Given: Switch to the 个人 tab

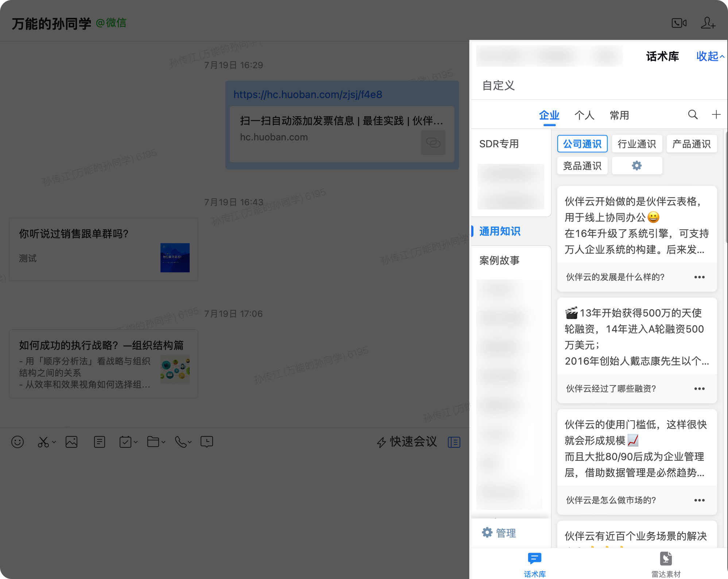Looking at the screenshot, I should [584, 116].
